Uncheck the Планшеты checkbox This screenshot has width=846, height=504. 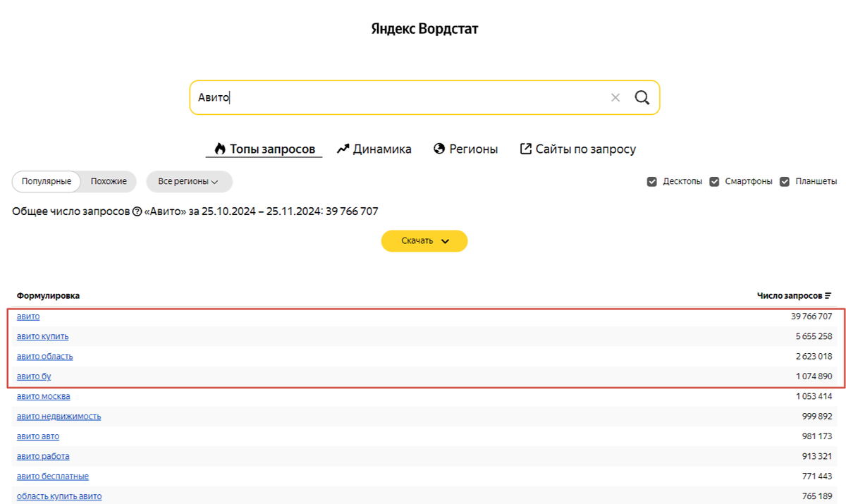click(785, 182)
